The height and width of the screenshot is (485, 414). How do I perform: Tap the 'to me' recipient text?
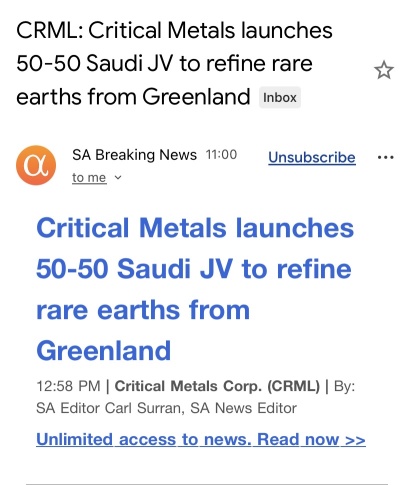coord(89,178)
